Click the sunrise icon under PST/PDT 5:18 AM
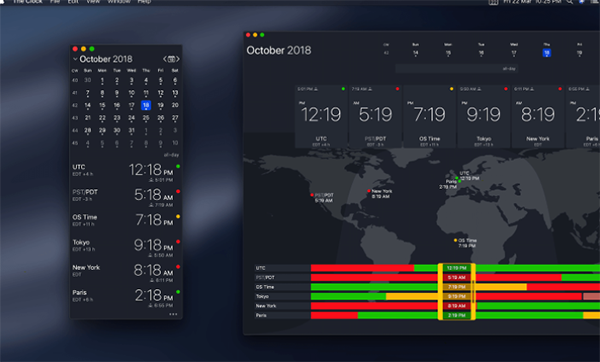 pyautogui.click(x=151, y=205)
